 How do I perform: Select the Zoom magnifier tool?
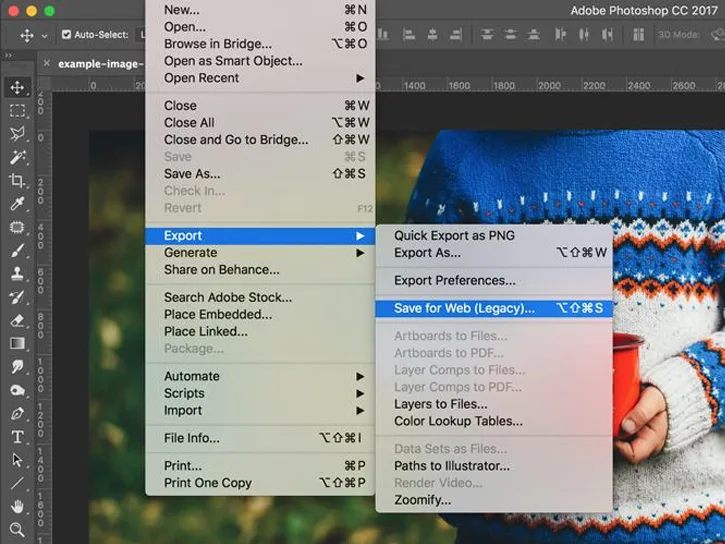click(17, 530)
